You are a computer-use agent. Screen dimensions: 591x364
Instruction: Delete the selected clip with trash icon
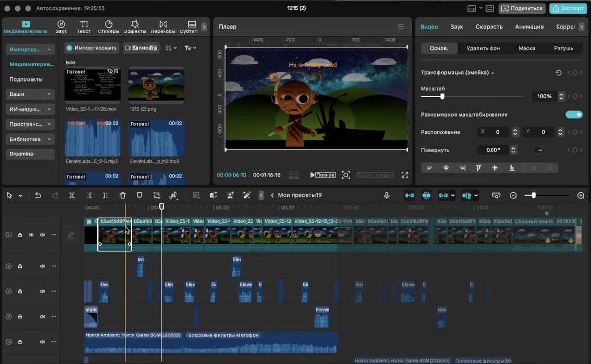tap(123, 195)
